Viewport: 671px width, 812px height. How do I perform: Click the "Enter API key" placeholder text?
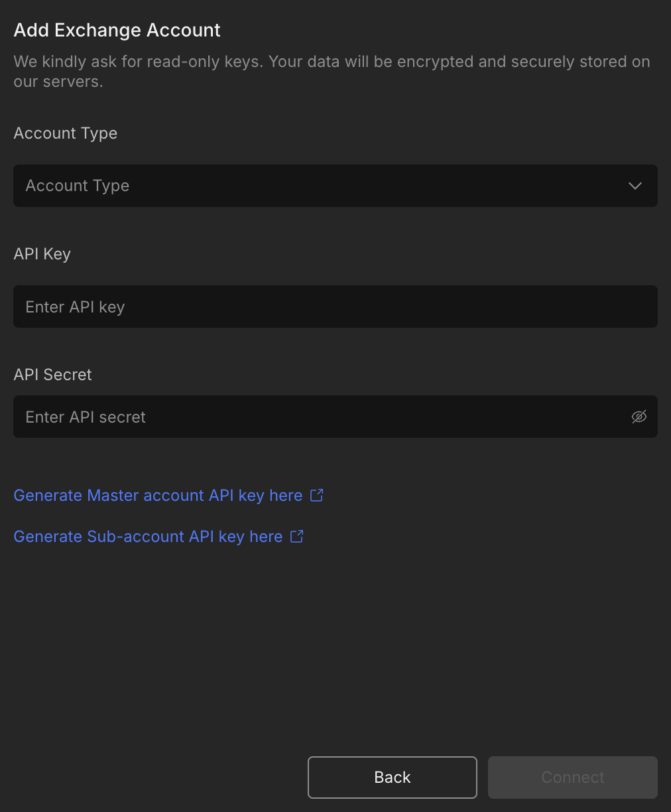click(75, 307)
